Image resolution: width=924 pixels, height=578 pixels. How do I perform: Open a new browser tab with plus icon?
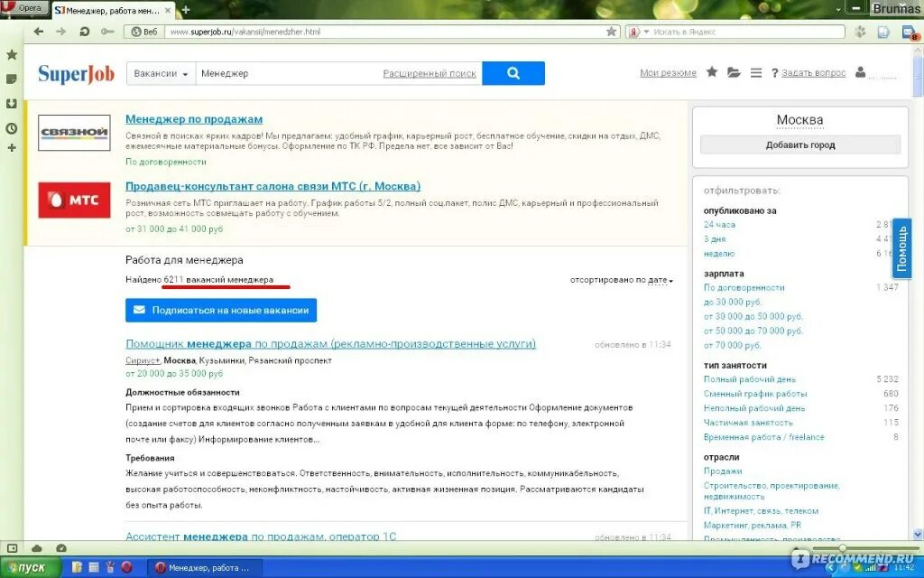point(186,10)
